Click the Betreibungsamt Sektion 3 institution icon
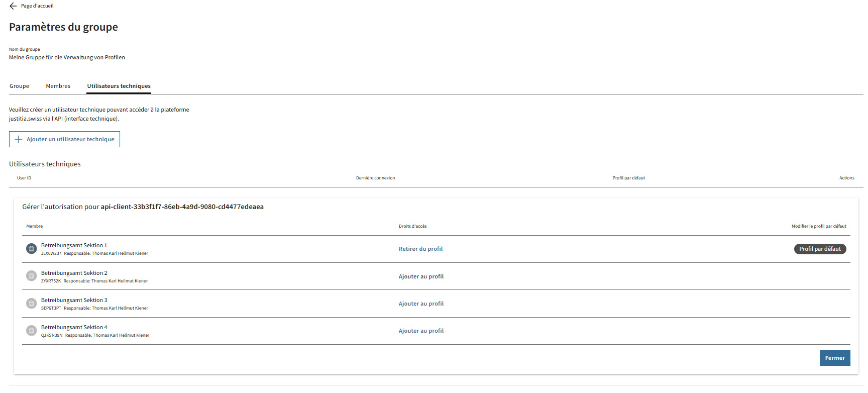The width and height of the screenshot is (868, 393). 32,303
